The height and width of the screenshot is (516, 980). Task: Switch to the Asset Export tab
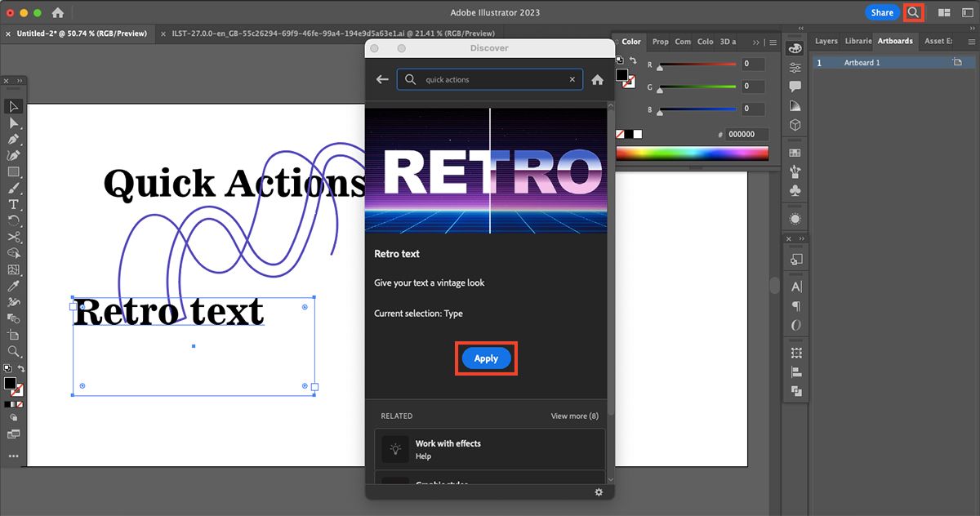pos(938,41)
